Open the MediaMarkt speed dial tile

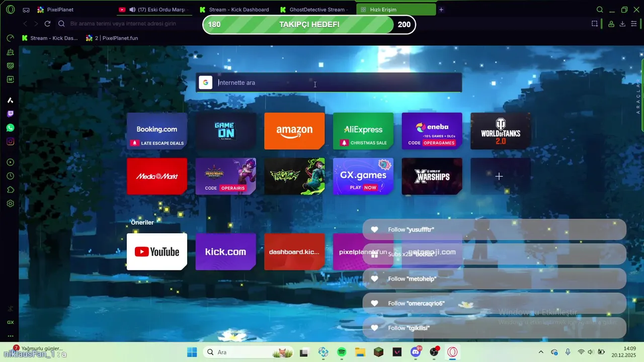(x=157, y=176)
